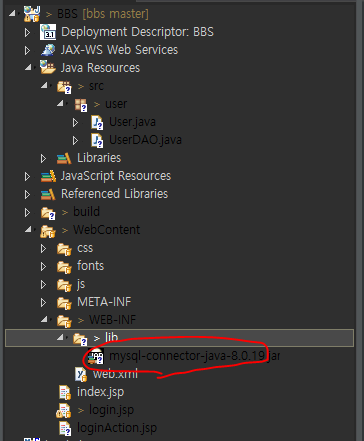The image size is (364, 441).
Task: Select the 'login.jsp' file name
Action: click(x=111, y=410)
